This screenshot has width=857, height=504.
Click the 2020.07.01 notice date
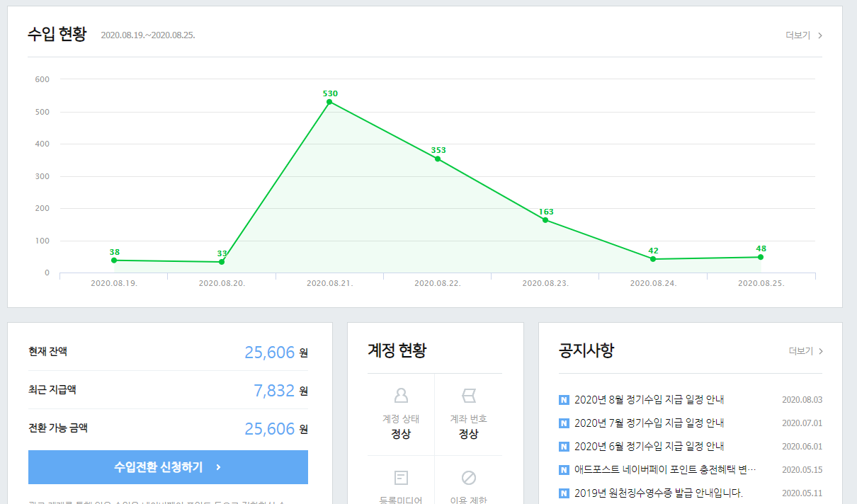coord(802,423)
